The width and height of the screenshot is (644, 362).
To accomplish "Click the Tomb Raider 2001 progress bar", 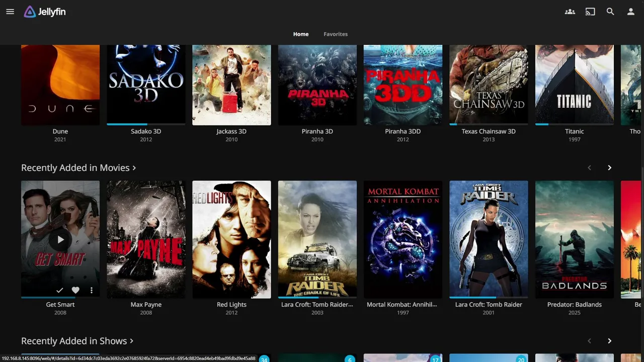I will click(489, 297).
